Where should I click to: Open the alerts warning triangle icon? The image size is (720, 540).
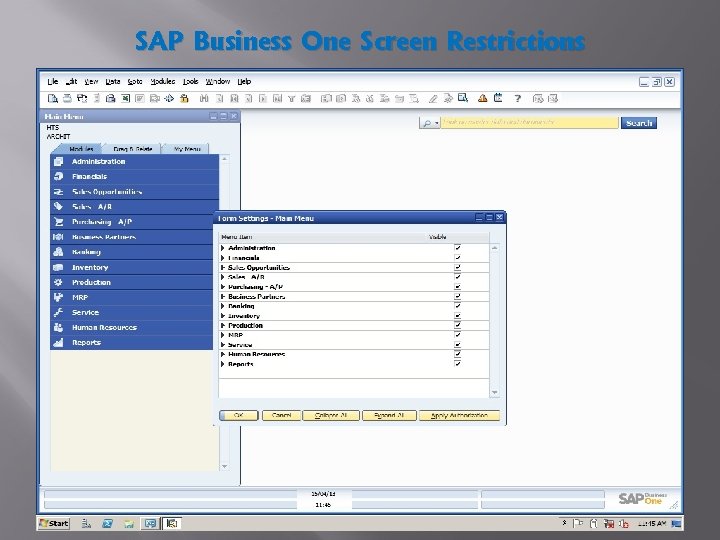point(483,98)
